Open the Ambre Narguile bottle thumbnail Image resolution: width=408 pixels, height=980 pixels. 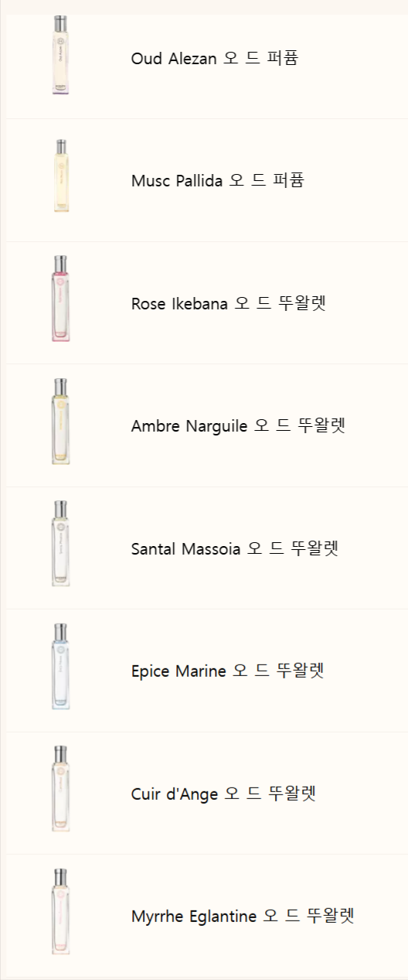coord(61,422)
